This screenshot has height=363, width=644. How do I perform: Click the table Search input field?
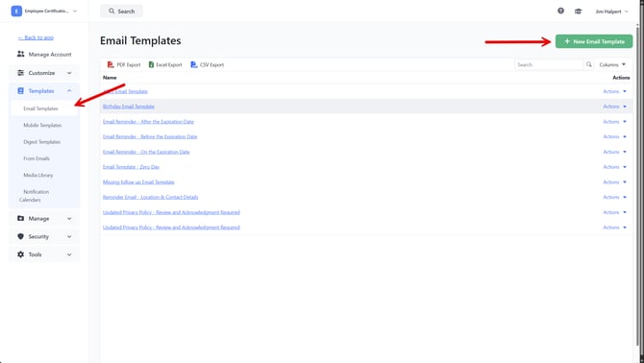click(x=549, y=64)
